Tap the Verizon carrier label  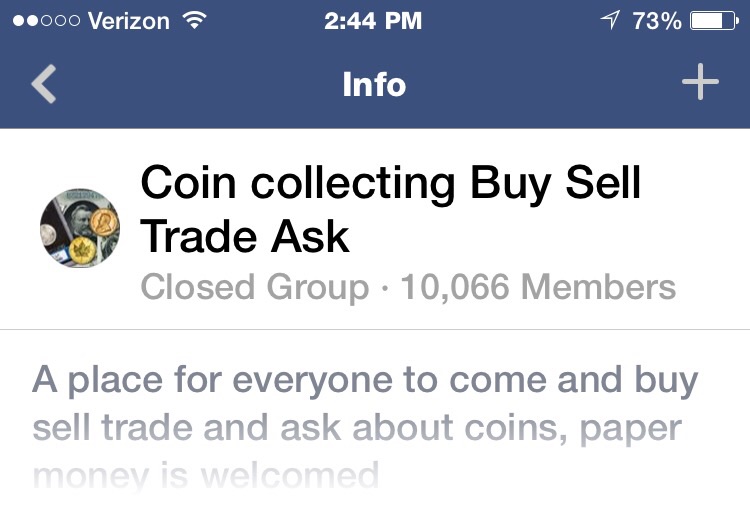point(129,21)
